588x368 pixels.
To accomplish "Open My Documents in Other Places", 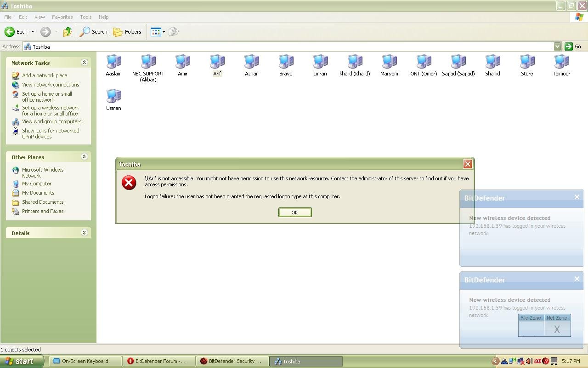I will (x=38, y=193).
